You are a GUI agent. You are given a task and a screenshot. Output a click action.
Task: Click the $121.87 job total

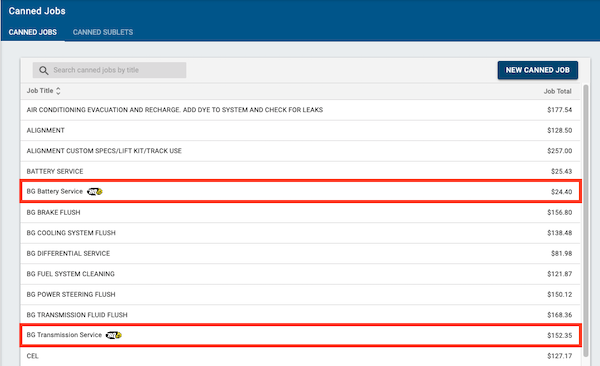559,274
